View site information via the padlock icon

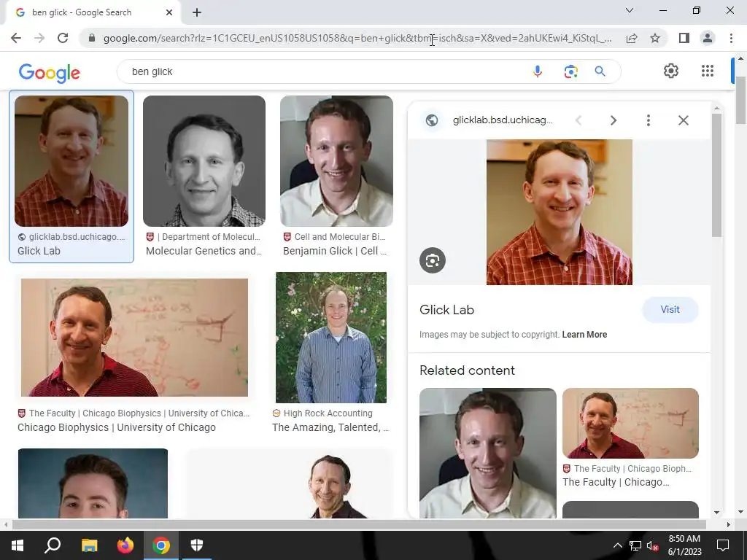coord(92,38)
